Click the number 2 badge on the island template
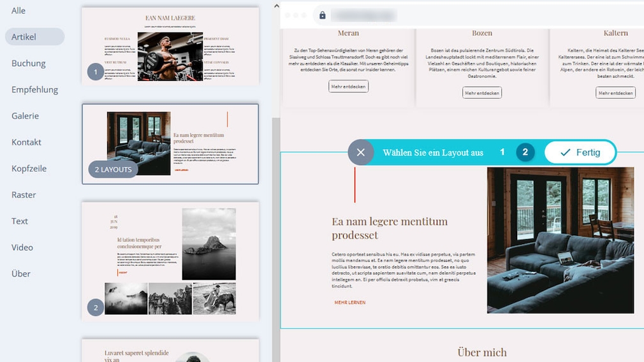 (x=96, y=308)
